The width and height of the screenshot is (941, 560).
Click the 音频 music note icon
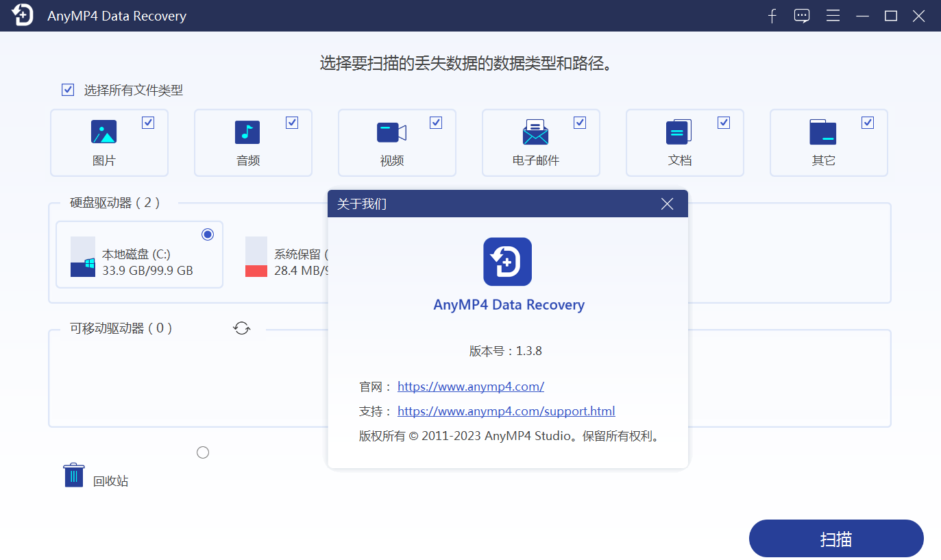(247, 132)
